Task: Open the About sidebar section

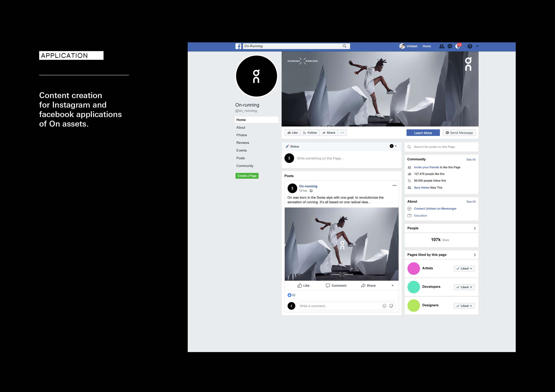Action: pos(241,128)
